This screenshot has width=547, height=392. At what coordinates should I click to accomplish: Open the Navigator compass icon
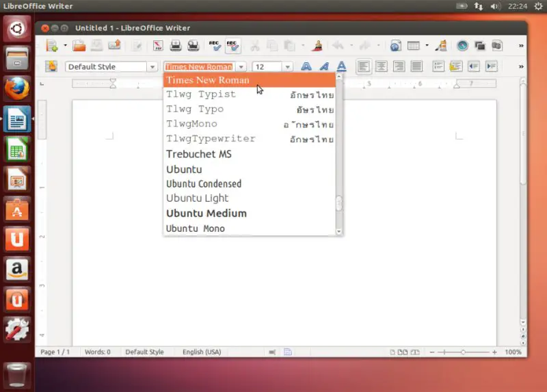463,46
